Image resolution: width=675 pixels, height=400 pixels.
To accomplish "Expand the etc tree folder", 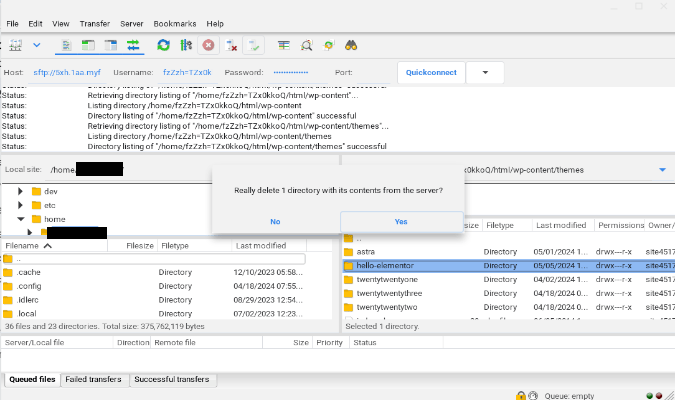I will click(20, 205).
